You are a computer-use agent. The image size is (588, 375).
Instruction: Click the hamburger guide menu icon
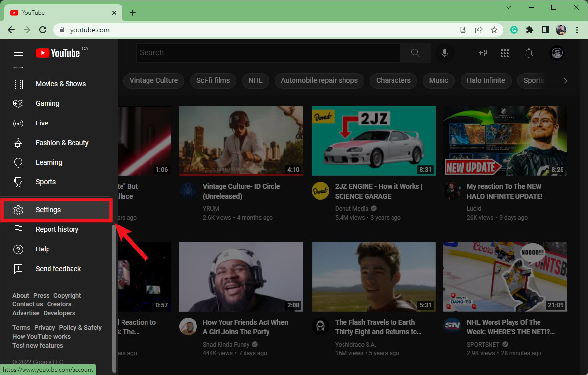(18, 53)
